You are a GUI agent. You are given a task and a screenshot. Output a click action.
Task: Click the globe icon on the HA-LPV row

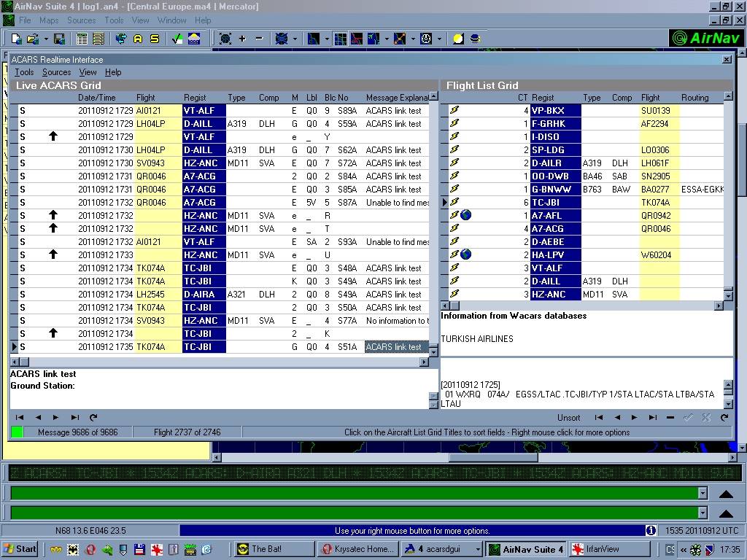tap(466, 254)
